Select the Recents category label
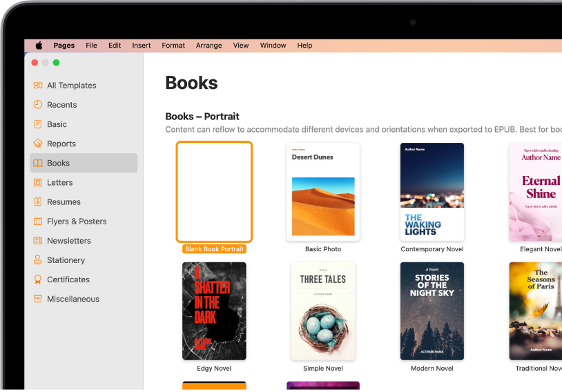The image size is (562, 392). tap(62, 105)
